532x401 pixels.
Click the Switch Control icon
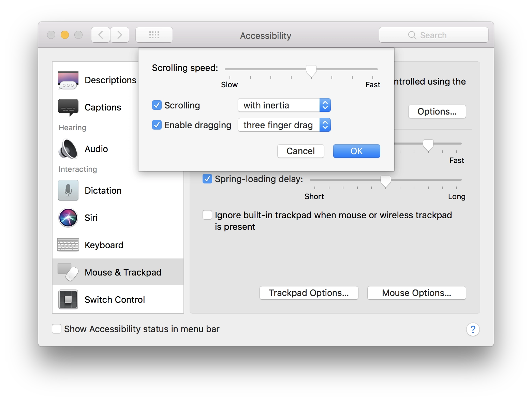[x=68, y=299]
